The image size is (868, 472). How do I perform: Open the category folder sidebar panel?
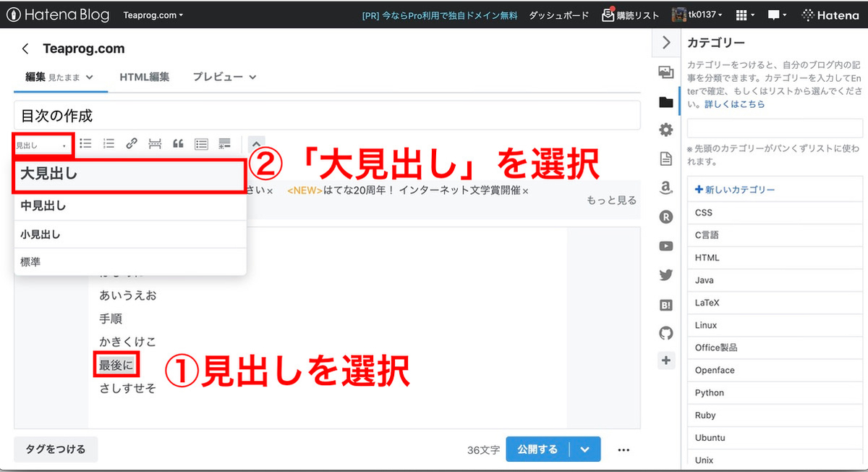coord(666,102)
